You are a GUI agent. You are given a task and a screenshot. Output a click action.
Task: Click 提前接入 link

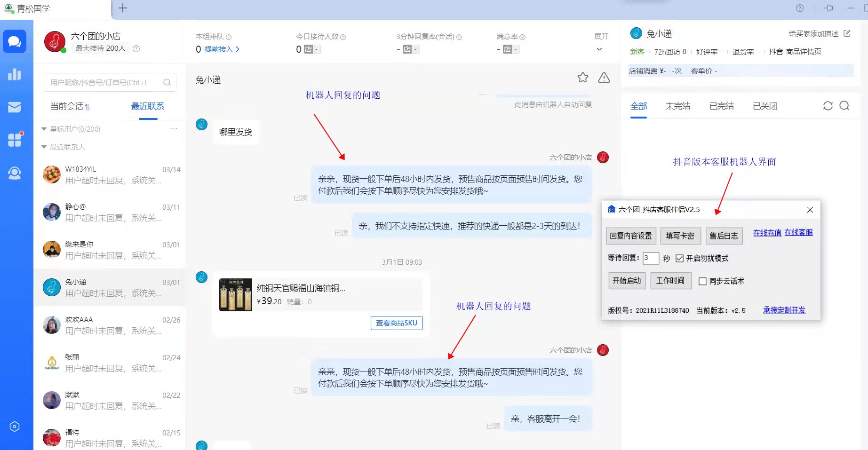pos(222,49)
